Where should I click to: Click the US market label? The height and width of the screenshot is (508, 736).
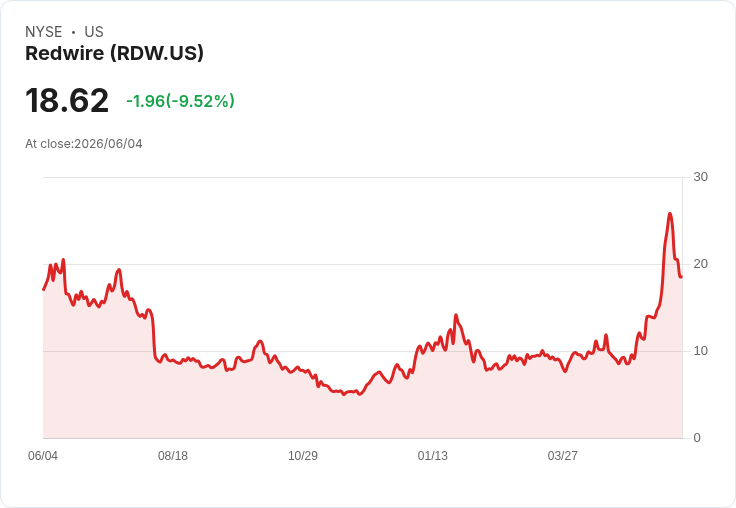[x=94, y=32]
